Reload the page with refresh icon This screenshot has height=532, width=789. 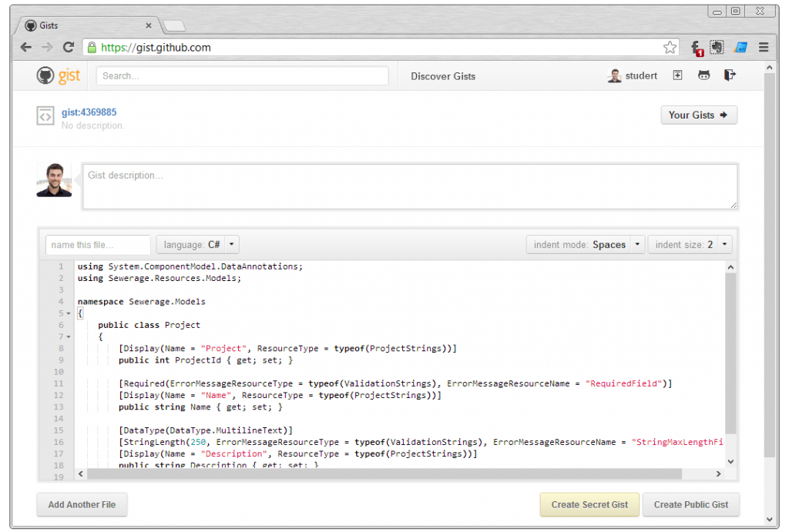click(69, 47)
